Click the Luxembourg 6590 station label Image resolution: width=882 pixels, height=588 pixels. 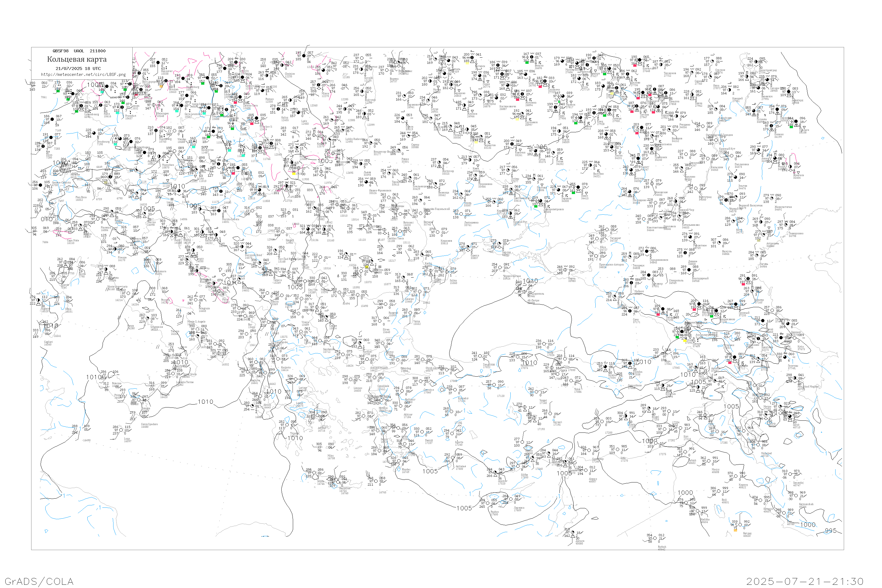point(91,116)
